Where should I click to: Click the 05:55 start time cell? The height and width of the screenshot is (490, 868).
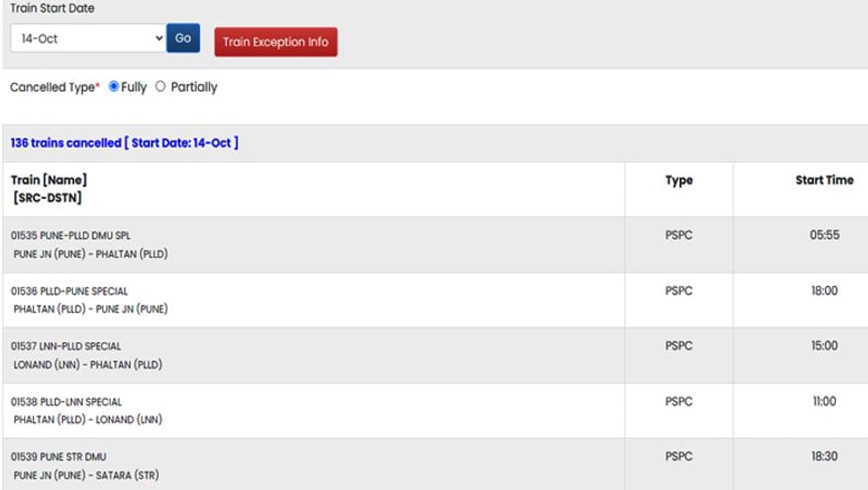tap(825, 235)
